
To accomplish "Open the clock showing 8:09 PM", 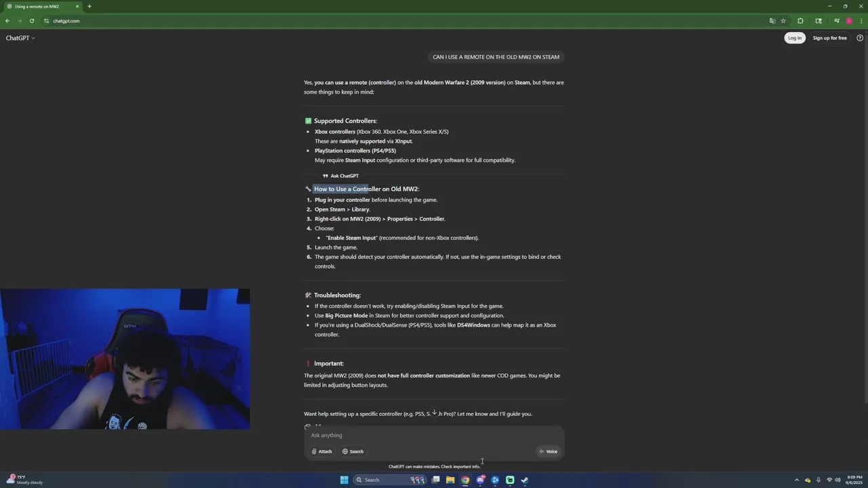I will tap(854, 480).
